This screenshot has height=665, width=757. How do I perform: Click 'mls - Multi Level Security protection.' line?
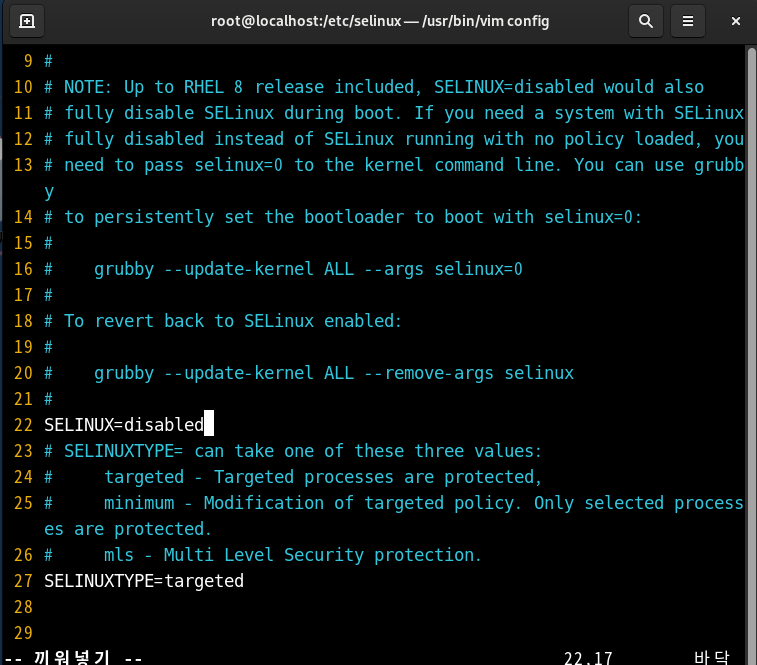pyautogui.click(x=263, y=555)
